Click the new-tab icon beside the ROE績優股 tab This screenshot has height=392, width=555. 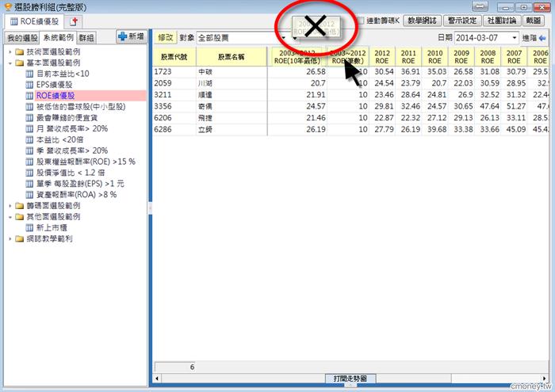pos(74,22)
